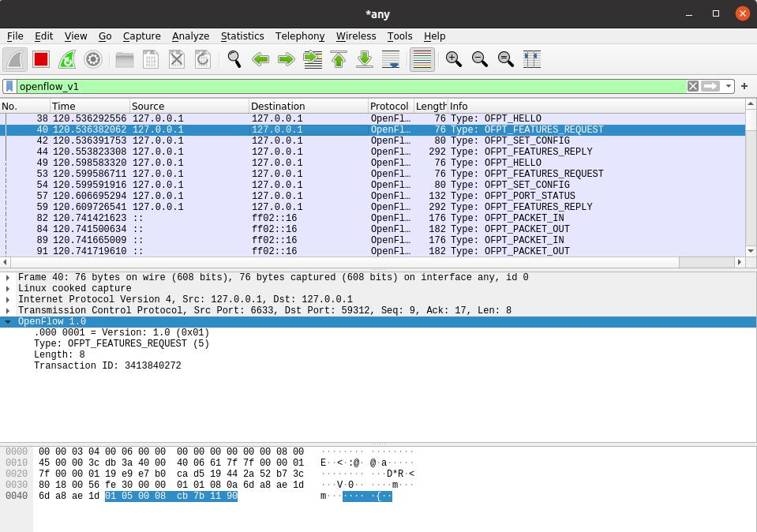Clear the openflow_v1 display filter
The width and height of the screenshot is (757, 532).
click(692, 85)
